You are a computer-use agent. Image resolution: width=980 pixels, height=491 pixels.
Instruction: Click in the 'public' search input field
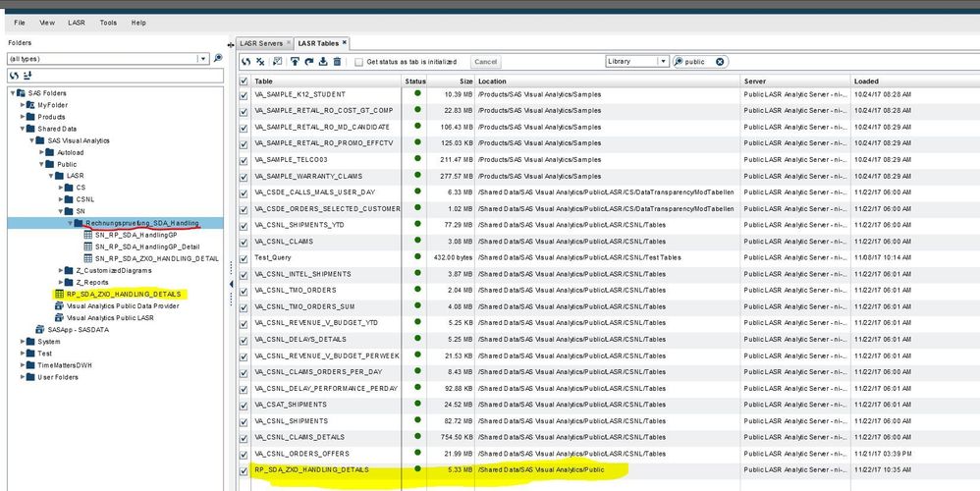697,62
